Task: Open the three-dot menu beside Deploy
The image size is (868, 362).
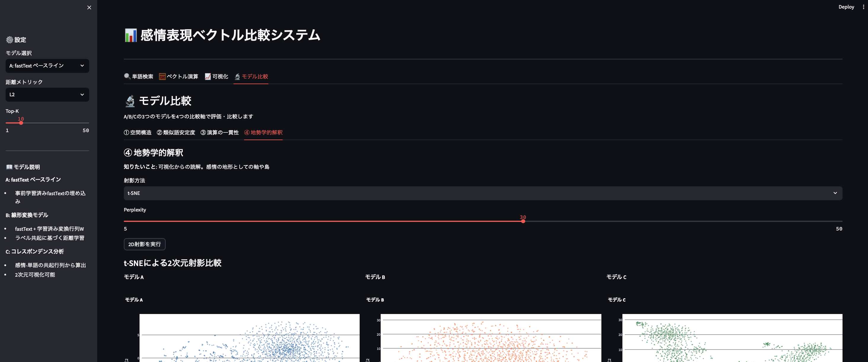Action: pos(863,7)
